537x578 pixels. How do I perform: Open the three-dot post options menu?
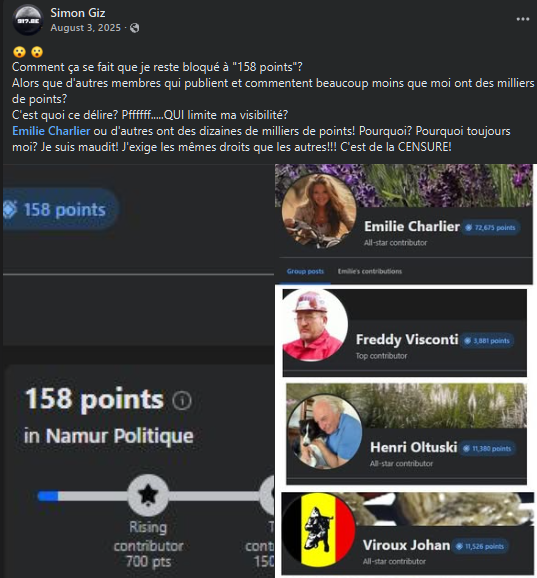[x=523, y=19]
